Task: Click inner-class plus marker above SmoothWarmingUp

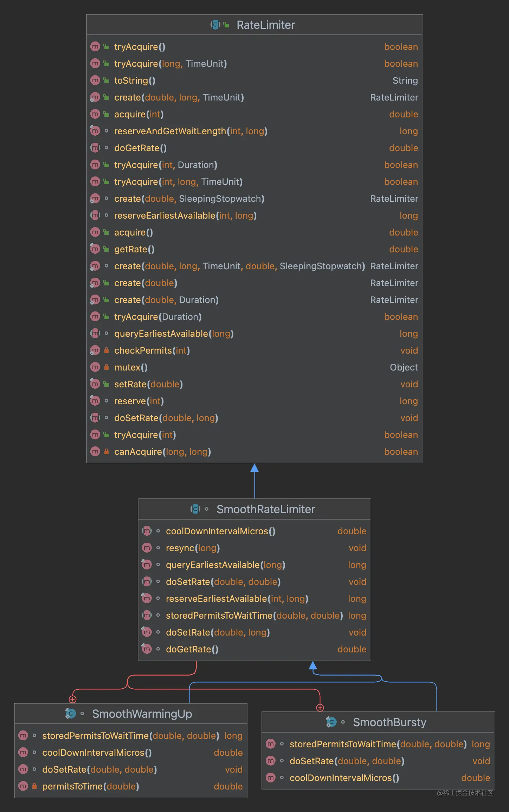Action: point(72,699)
